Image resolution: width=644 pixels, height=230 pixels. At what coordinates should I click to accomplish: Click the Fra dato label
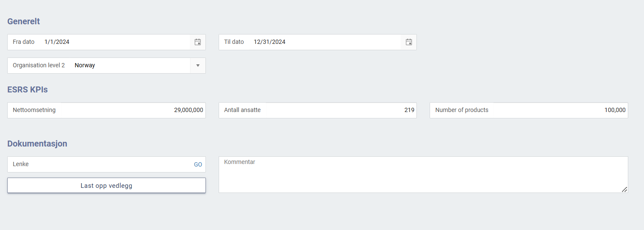coord(23,42)
